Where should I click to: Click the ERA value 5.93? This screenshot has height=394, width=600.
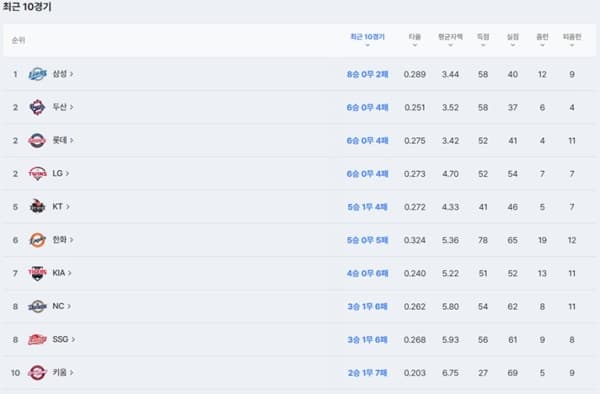[x=450, y=340]
